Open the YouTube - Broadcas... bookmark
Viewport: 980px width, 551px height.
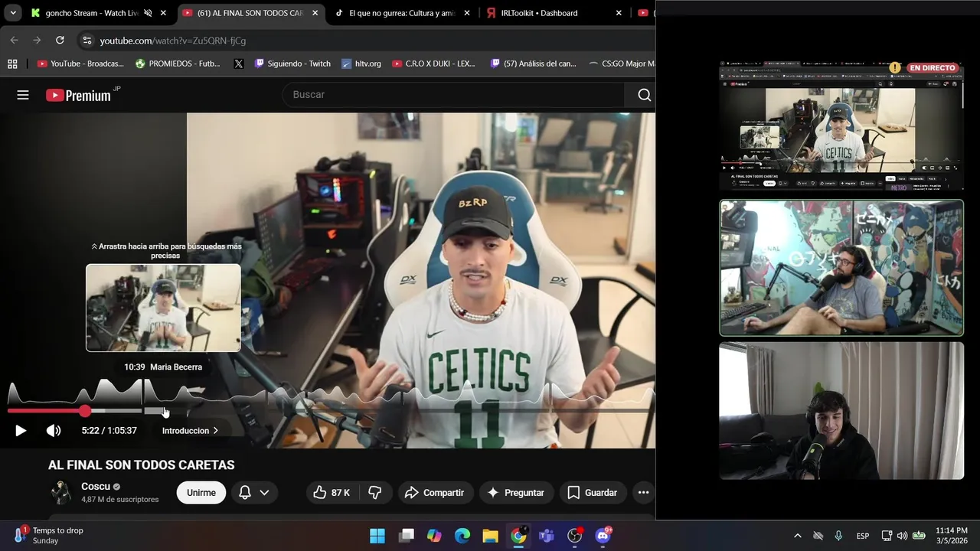click(x=80, y=64)
